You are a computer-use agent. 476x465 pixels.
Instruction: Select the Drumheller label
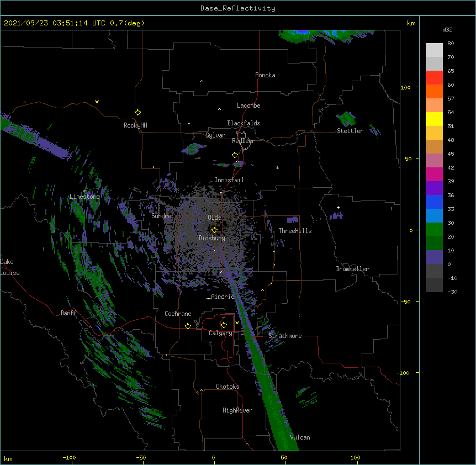click(352, 269)
